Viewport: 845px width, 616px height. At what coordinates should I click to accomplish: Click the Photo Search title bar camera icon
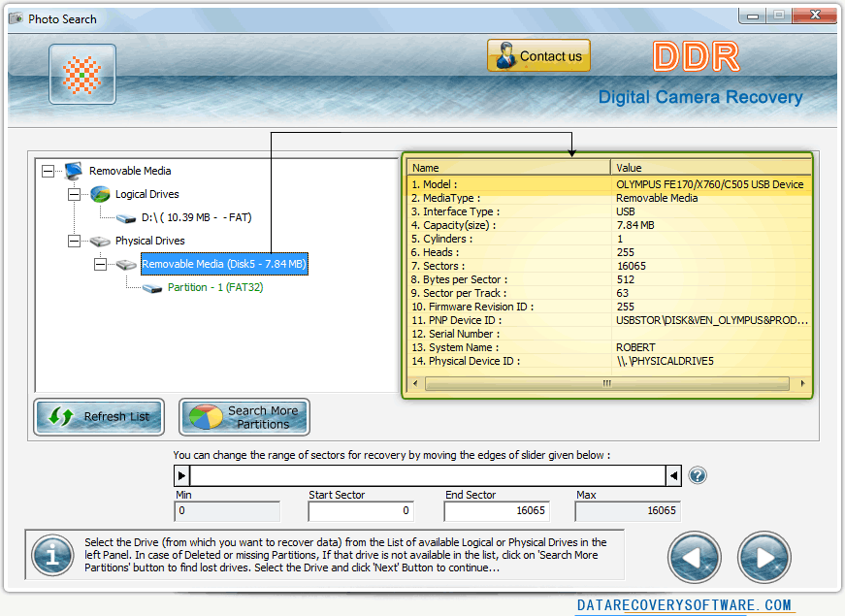pyautogui.click(x=16, y=18)
